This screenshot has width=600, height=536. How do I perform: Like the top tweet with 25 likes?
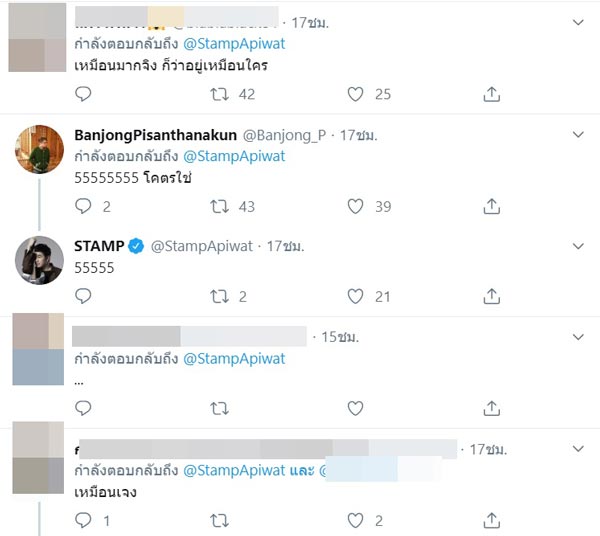point(355,94)
